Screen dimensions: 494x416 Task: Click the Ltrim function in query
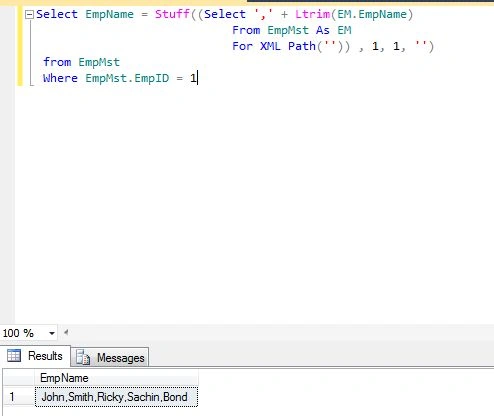point(312,14)
